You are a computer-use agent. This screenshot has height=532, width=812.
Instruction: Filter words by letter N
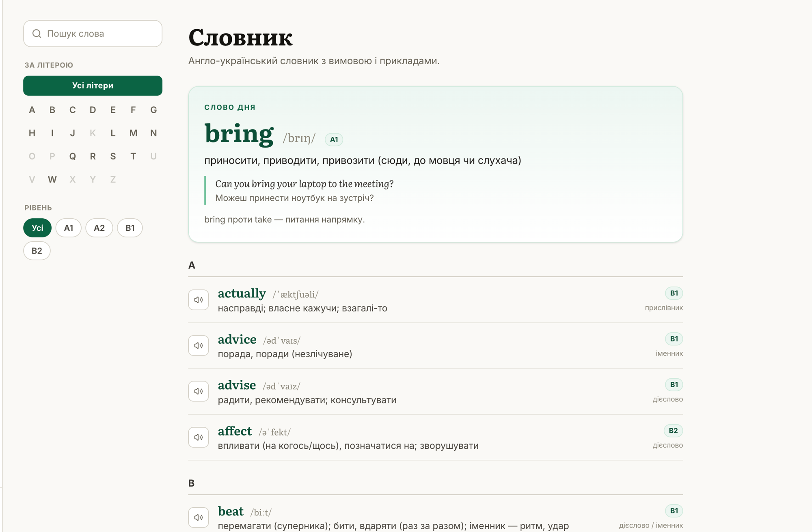coord(153,133)
